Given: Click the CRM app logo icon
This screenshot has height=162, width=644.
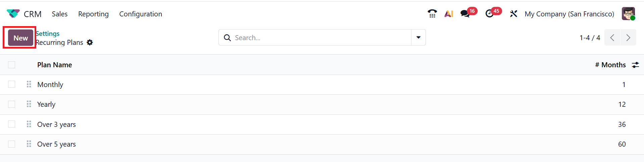Looking at the screenshot, I should [x=13, y=14].
